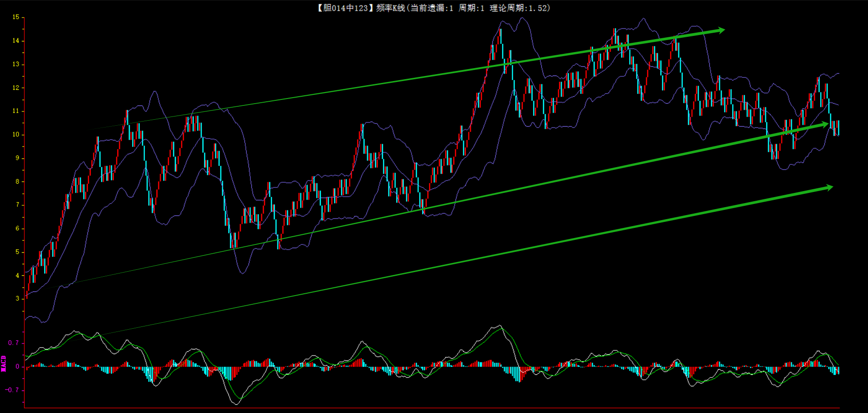Click the MACD axis label 0.7
This screenshot has height=413, width=868.
click(13, 343)
